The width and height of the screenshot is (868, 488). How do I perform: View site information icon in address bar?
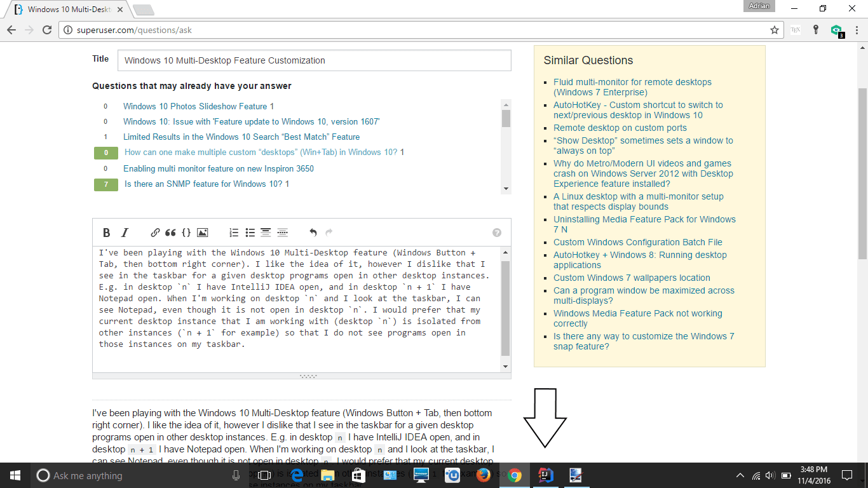click(68, 30)
